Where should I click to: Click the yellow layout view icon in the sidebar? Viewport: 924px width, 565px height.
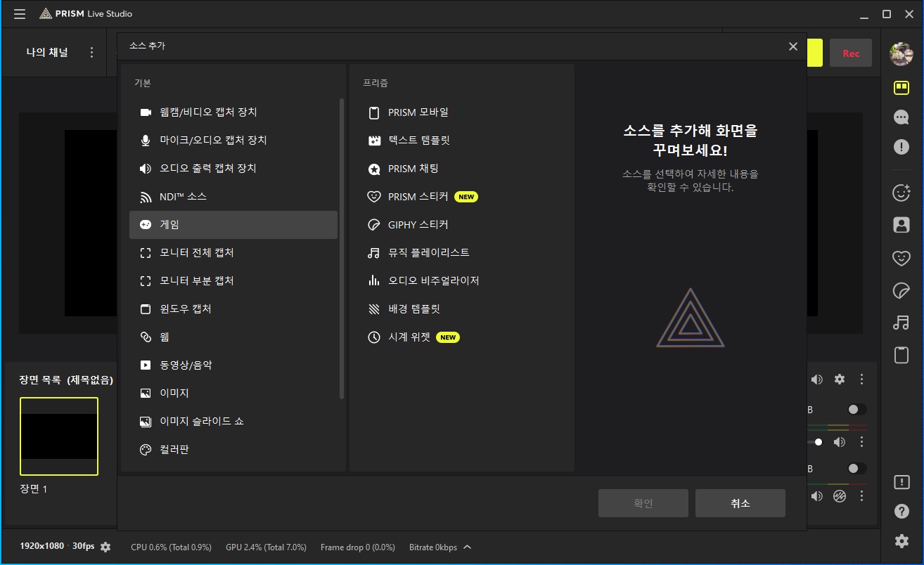[901, 88]
